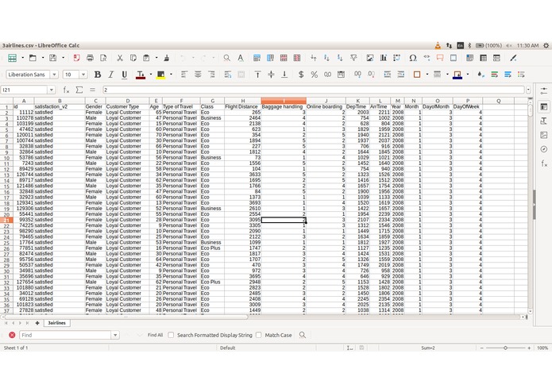Cut selection with the scissors icon
The image size is (552, 392).
click(x=120, y=58)
